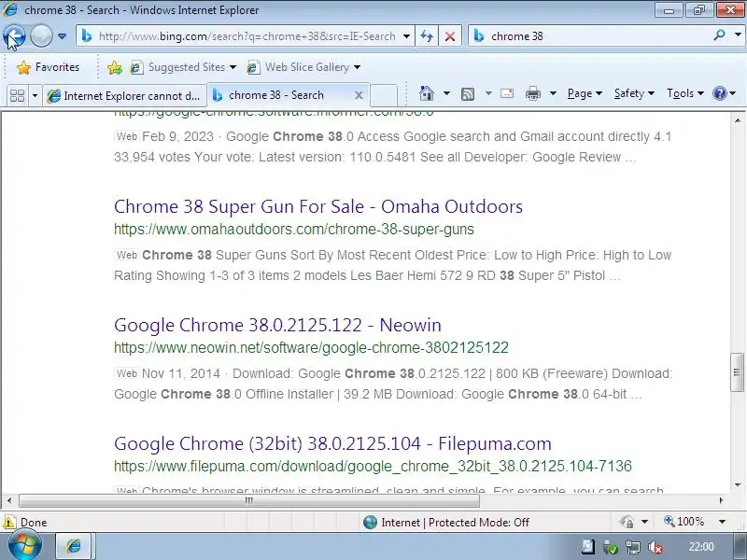This screenshot has height=560, width=747.
Task: Open a new tab
Action: click(384, 96)
